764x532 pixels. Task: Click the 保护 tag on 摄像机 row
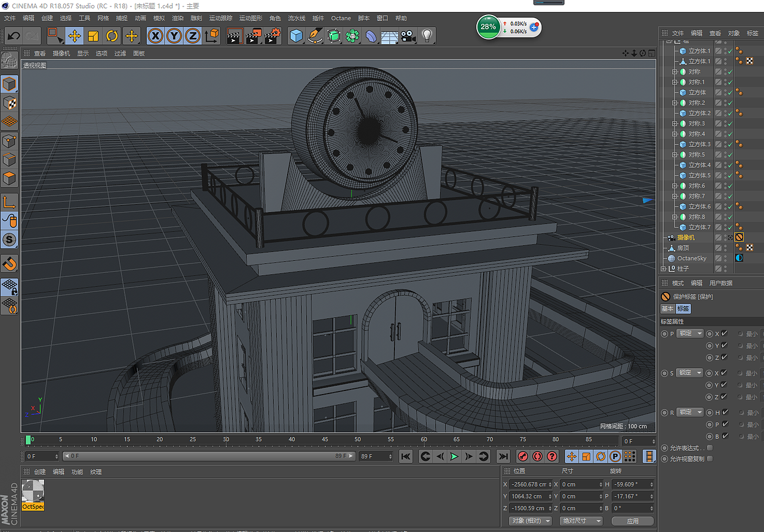(739, 237)
